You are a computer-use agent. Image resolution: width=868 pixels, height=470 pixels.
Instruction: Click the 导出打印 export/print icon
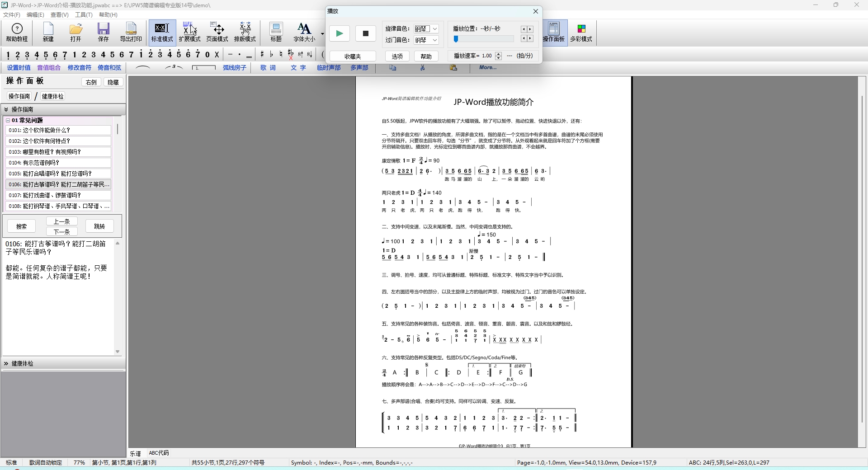point(131,33)
